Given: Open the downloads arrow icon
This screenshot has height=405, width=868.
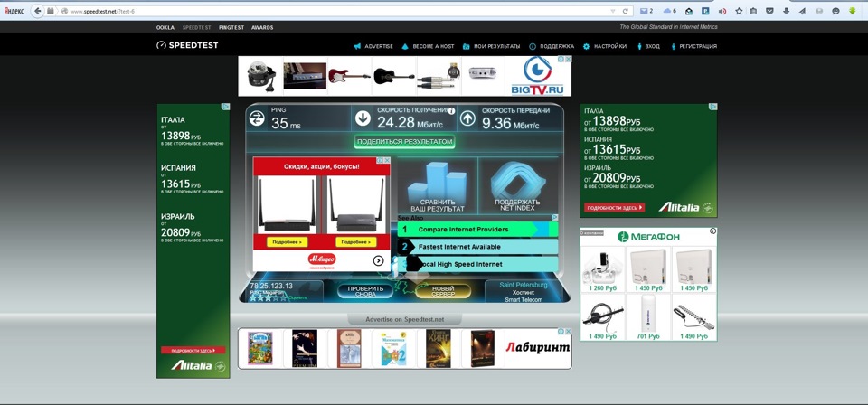Looking at the screenshot, I should (x=786, y=11).
